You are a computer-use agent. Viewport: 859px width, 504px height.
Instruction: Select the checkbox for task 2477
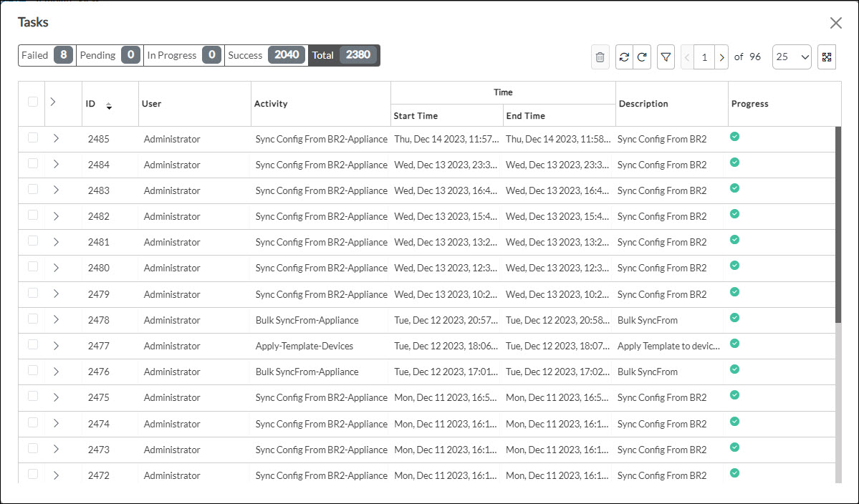tap(33, 344)
